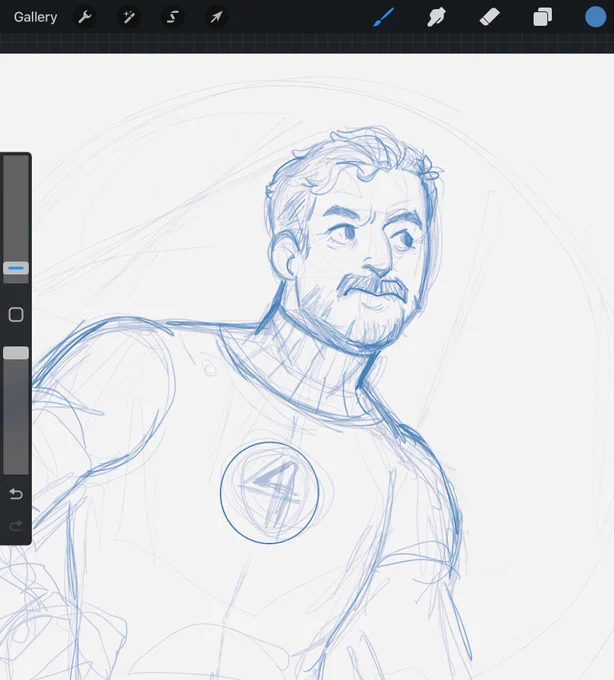Image resolution: width=614 pixels, height=680 pixels.
Task: Activate the Selection tool
Action: (173, 17)
